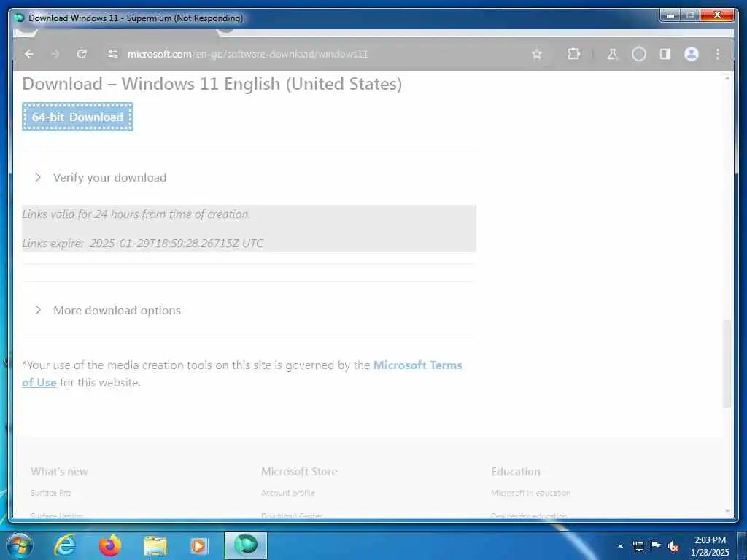Open the Account profile footer link
The height and width of the screenshot is (560, 747).
[x=287, y=493]
